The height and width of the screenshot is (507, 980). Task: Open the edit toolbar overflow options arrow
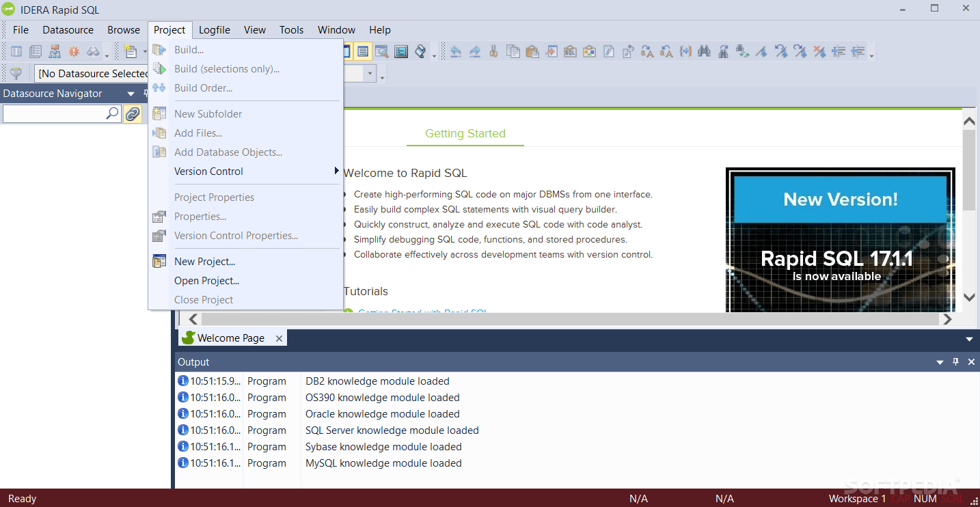pyautogui.click(x=871, y=55)
